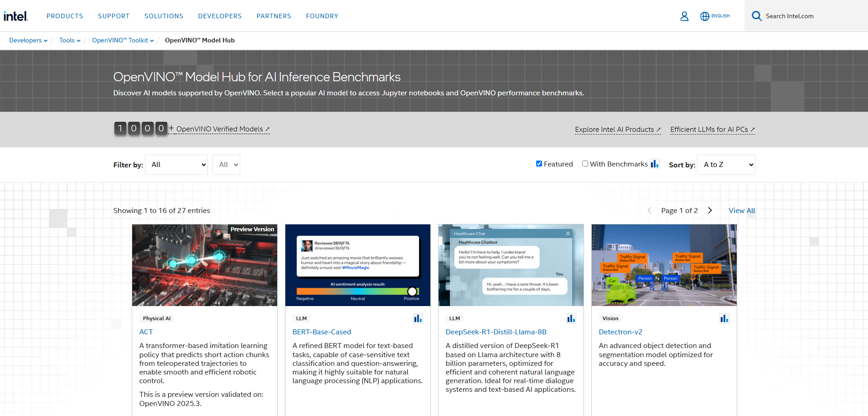Open benchmarks icon on BERT-Base-Cased card
Screen dimensions: 868x416
pyautogui.click(x=418, y=318)
